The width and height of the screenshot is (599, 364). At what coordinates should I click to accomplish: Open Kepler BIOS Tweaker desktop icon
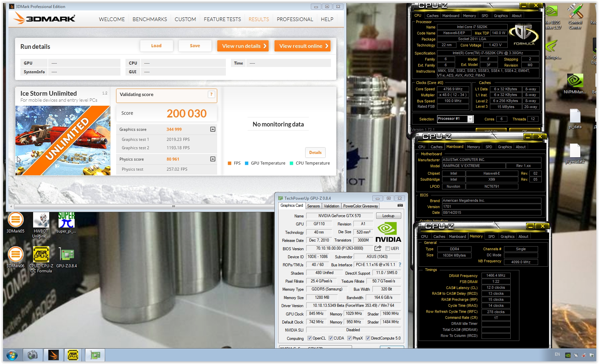click(552, 17)
